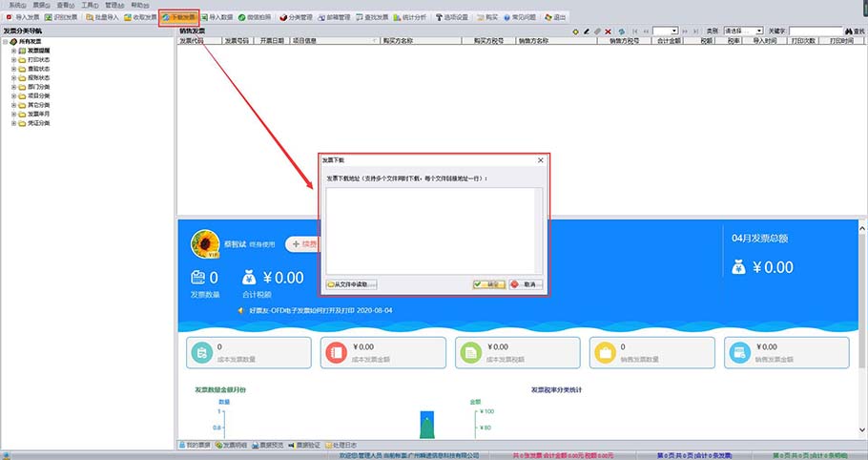Open 识别发票 from the toolbar
868x460 pixels.
point(61,18)
